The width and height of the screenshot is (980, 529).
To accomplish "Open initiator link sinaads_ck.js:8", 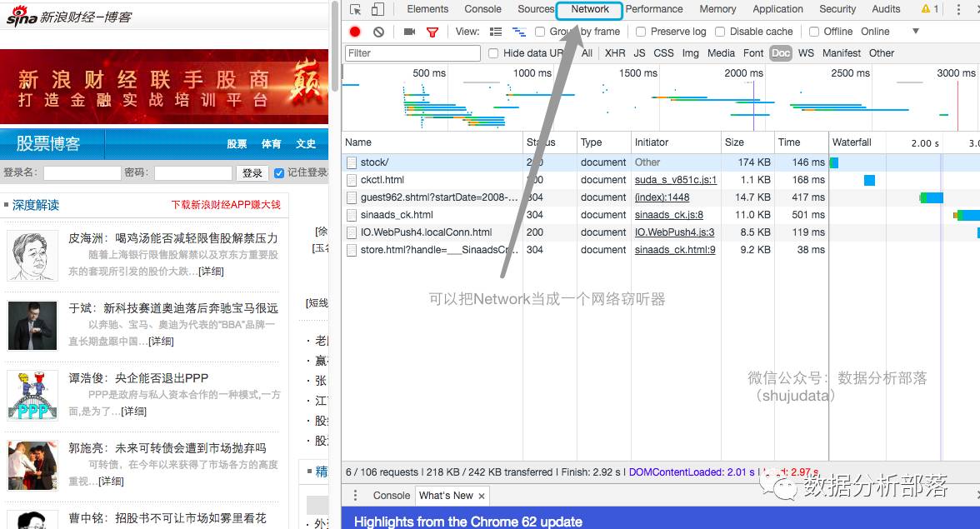I will click(x=668, y=215).
